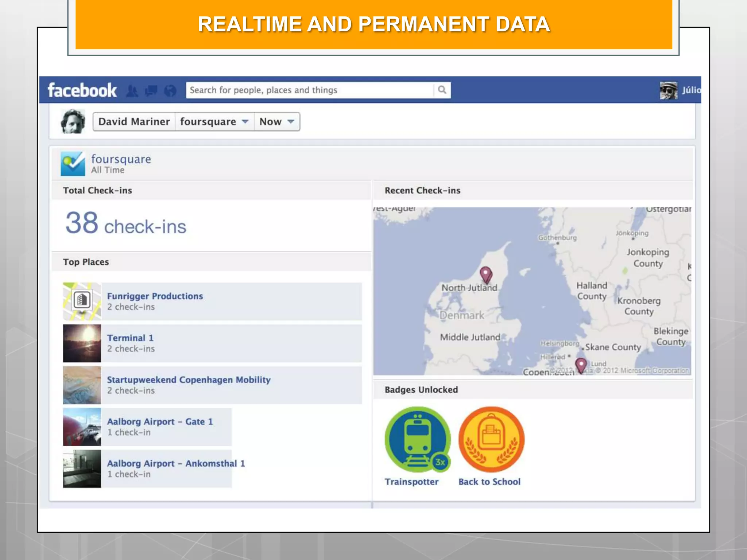
Task: Click Funrigger Productions building map icon
Action: tap(82, 301)
